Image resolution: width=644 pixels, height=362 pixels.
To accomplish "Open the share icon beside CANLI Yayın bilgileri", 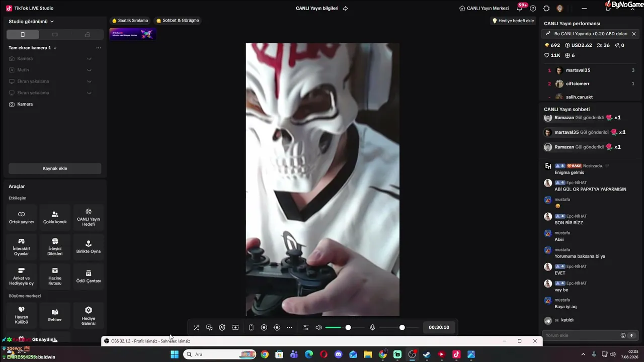I will tap(345, 9).
